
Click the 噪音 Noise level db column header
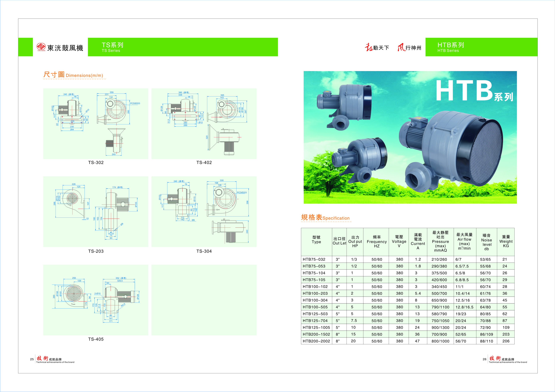487,242
